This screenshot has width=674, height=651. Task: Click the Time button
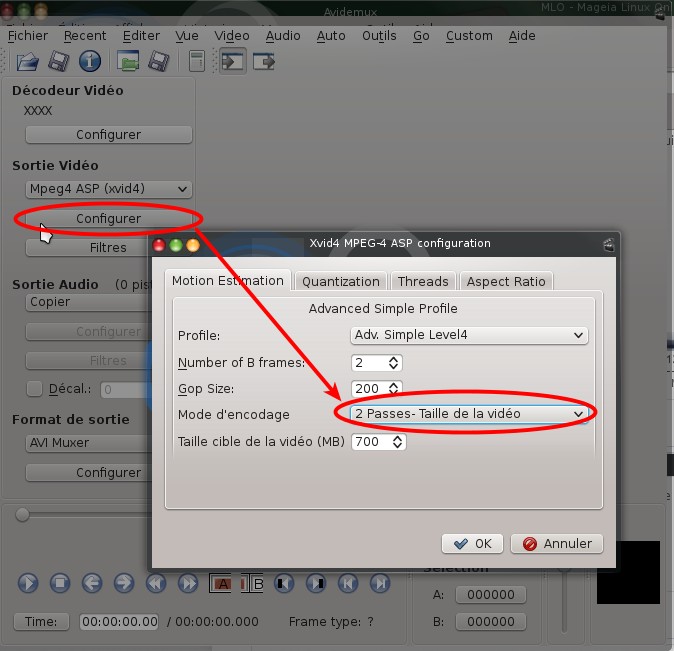[x=41, y=621]
